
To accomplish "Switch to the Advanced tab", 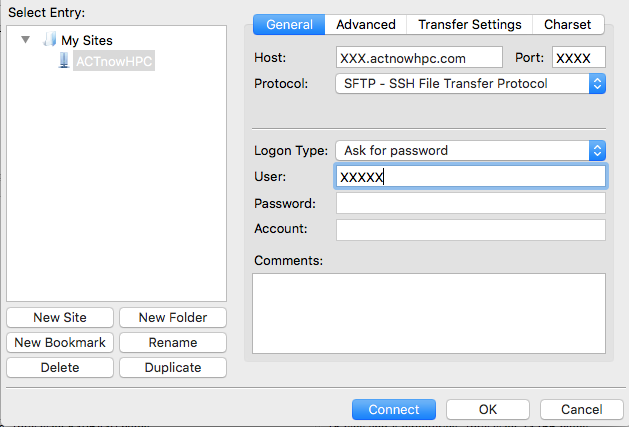I will 366,24.
